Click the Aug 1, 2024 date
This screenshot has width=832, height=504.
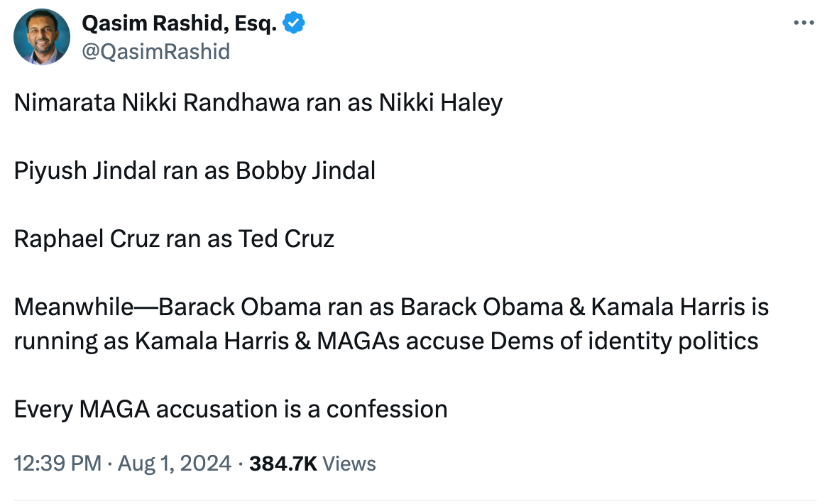click(175, 464)
